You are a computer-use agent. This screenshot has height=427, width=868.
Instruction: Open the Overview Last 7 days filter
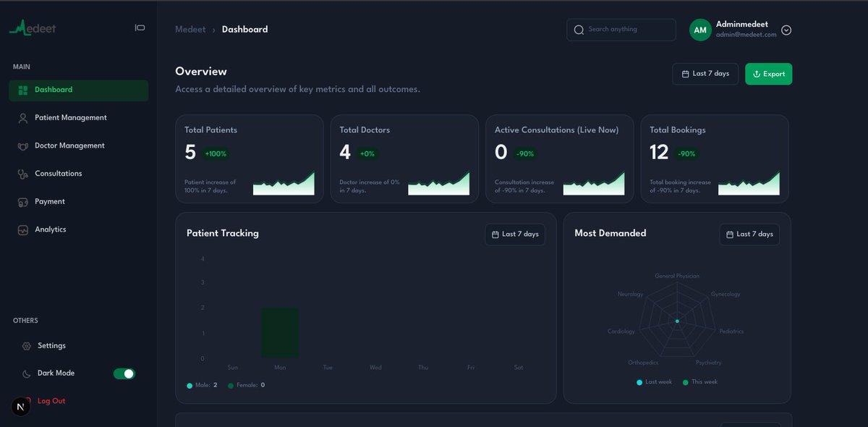click(705, 74)
